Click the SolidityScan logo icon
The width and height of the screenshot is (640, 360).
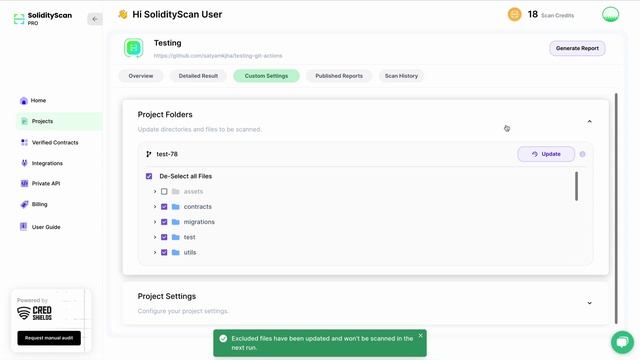tap(19, 19)
